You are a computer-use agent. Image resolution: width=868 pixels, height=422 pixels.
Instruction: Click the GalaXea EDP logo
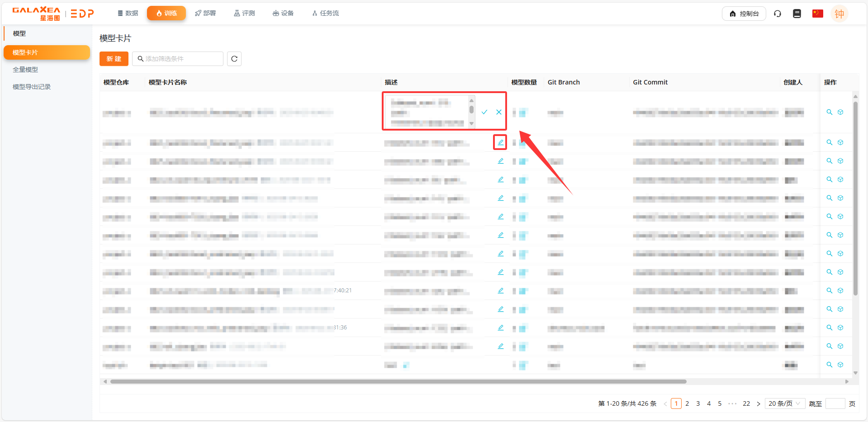click(53, 14)
